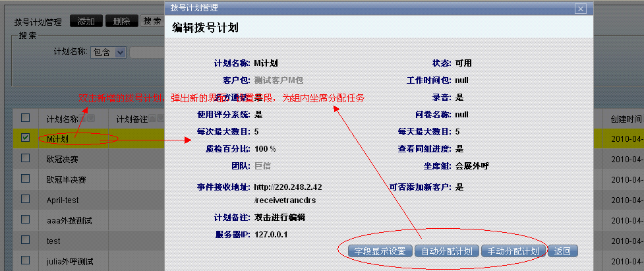The width and height of the screenshot is (644, 271).
Task: Tick the checkbox for 欧冠决赛
Action: [26, 158]
